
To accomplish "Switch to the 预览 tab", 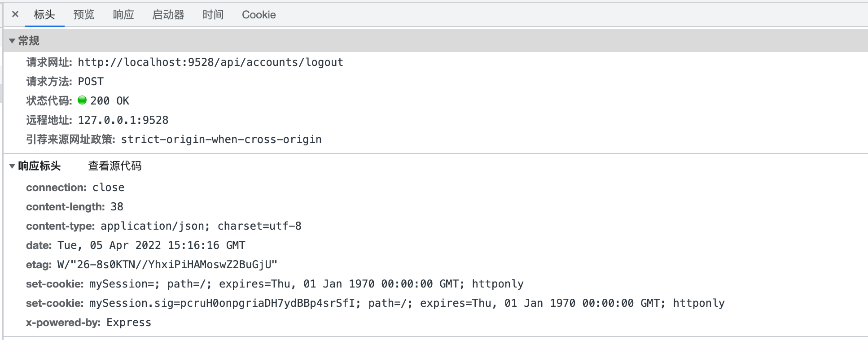I will [83, 14].
